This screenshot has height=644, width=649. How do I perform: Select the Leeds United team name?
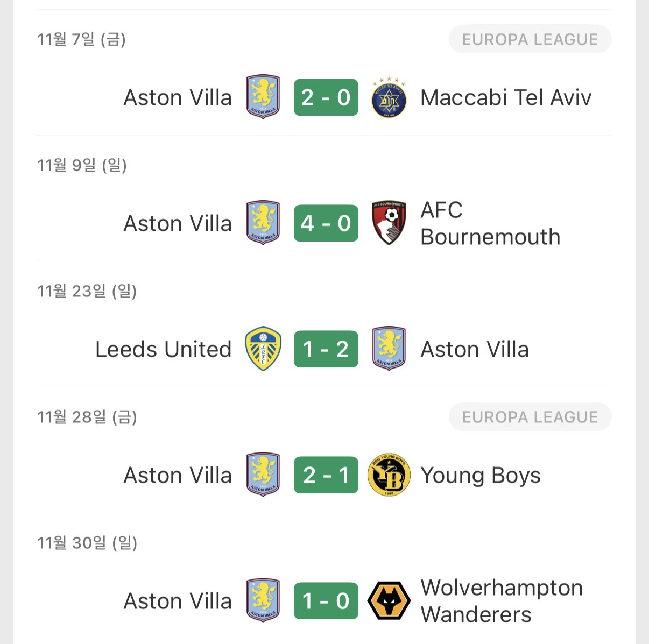pyautogui.click(x=163, y=349)
